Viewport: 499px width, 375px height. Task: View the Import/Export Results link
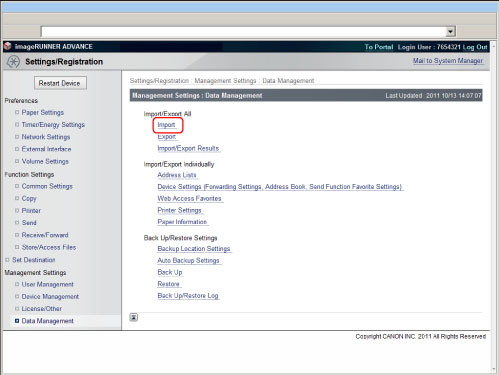[188, 148]
